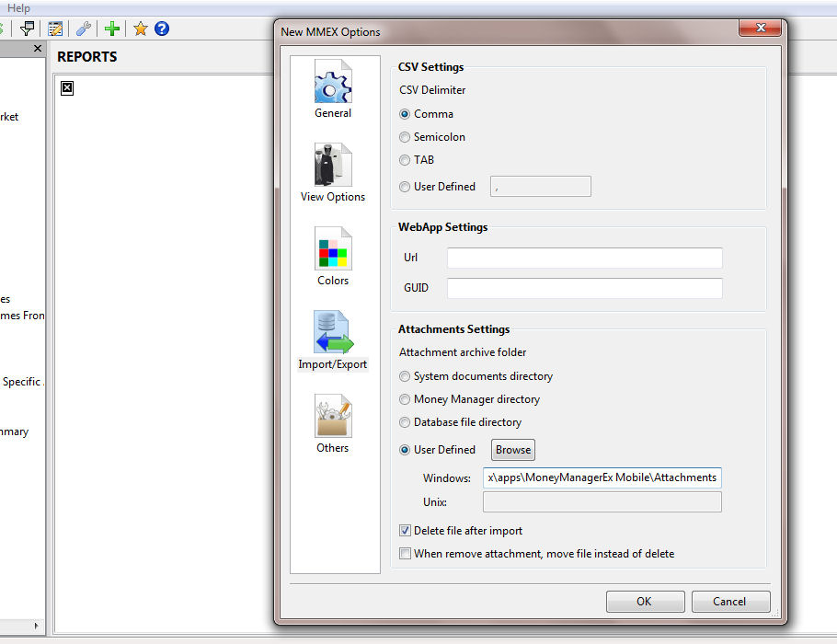
Task: Select the Comma CSV delimiter
Action: pyautogui.click(x=427, y=114)
